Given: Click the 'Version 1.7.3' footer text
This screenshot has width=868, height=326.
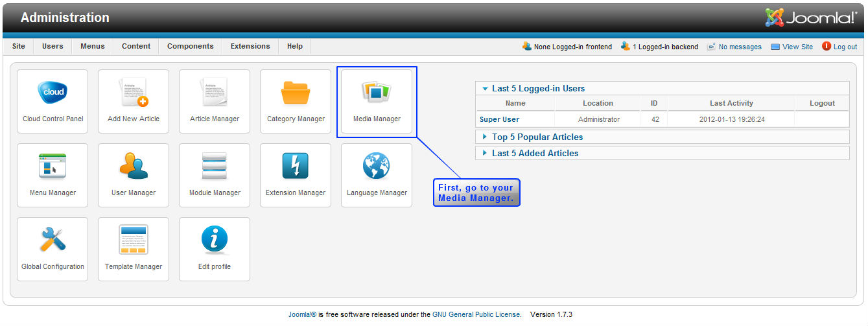Looking at the screenshot, I should (x=551, y=314).
